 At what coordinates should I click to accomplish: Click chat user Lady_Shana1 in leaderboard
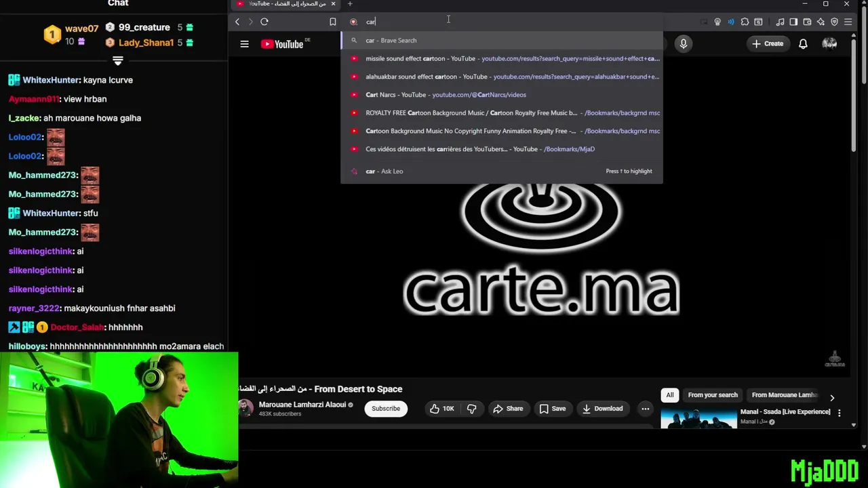(146, 43)
